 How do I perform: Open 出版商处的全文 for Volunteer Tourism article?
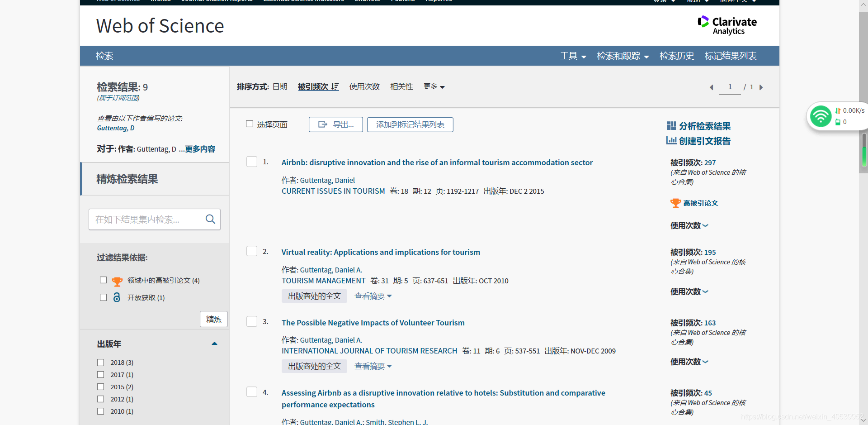(314, 366)
